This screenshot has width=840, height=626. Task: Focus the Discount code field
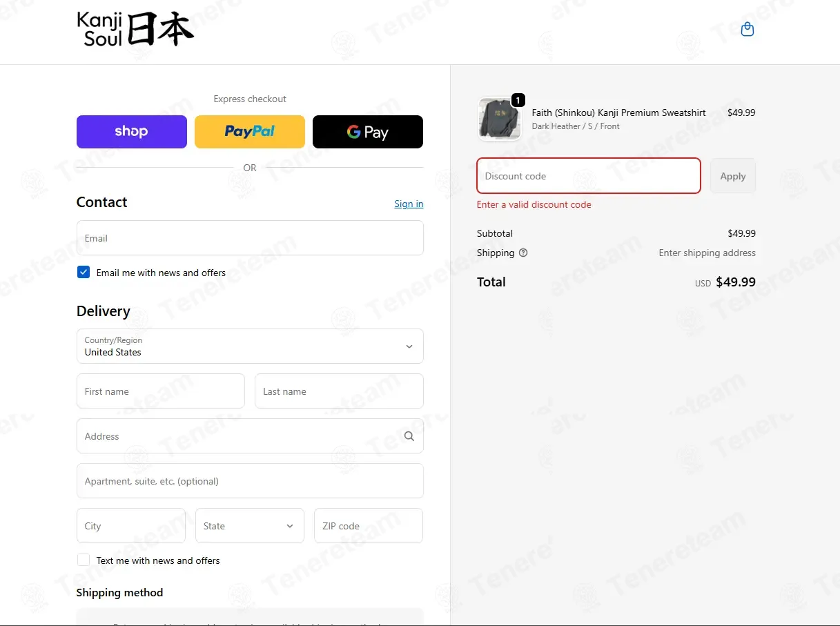pyautogui.click(x=589, y=176)
